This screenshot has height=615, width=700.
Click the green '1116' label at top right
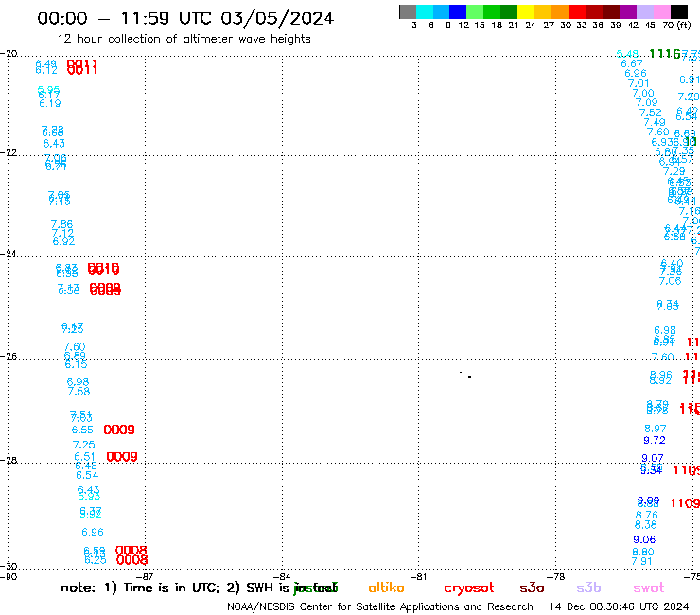[665, 54]
